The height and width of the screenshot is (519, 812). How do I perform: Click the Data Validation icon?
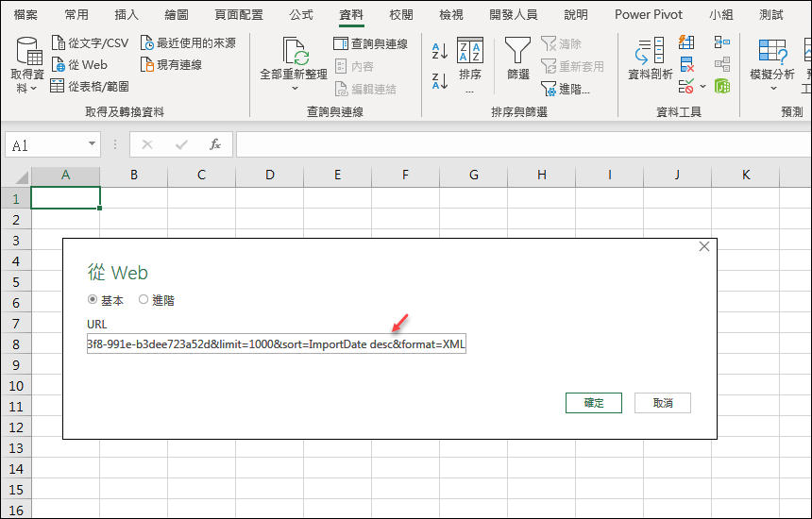click(x=686, y=87)
